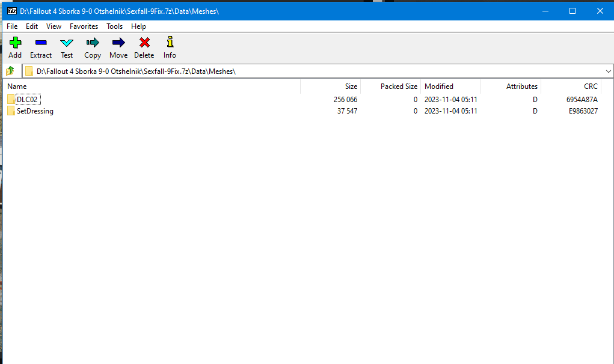Screen dimensions: 614x364
Task: Click the 7-Zip application title icon
Action: 11,11
